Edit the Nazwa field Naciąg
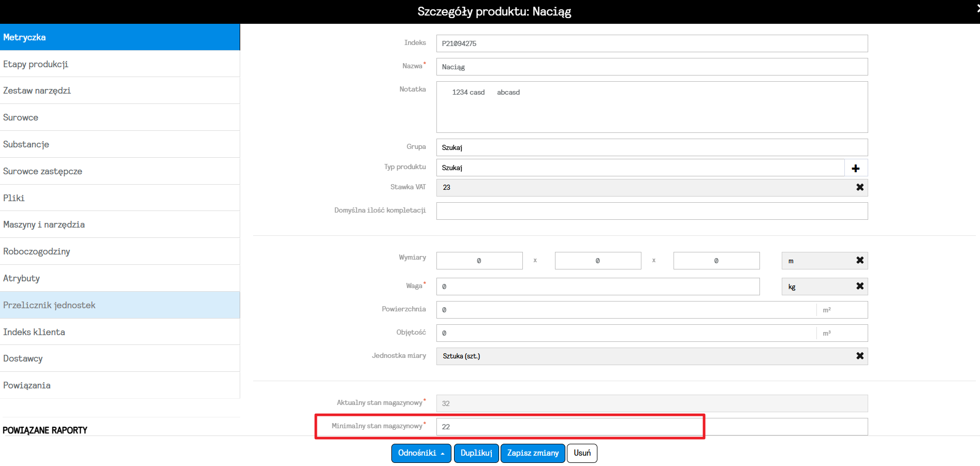 point(652,67)
